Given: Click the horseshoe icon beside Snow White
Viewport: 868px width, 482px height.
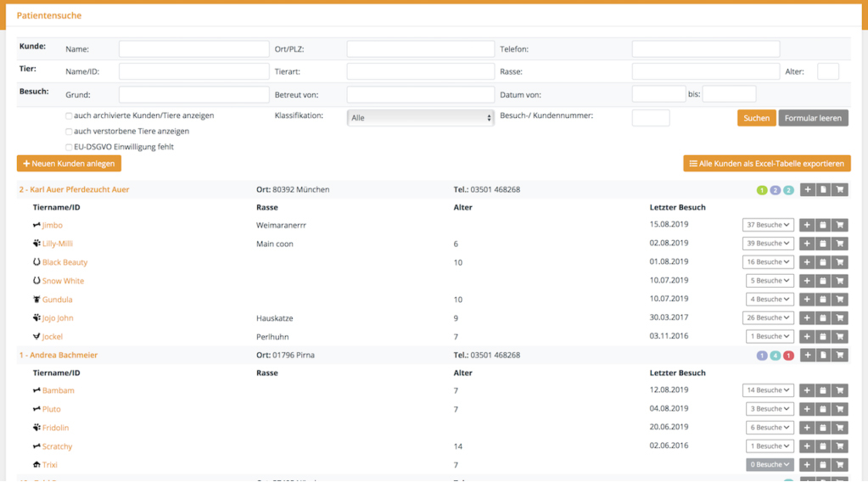Looking at the screenshot, I should (36, 281).
